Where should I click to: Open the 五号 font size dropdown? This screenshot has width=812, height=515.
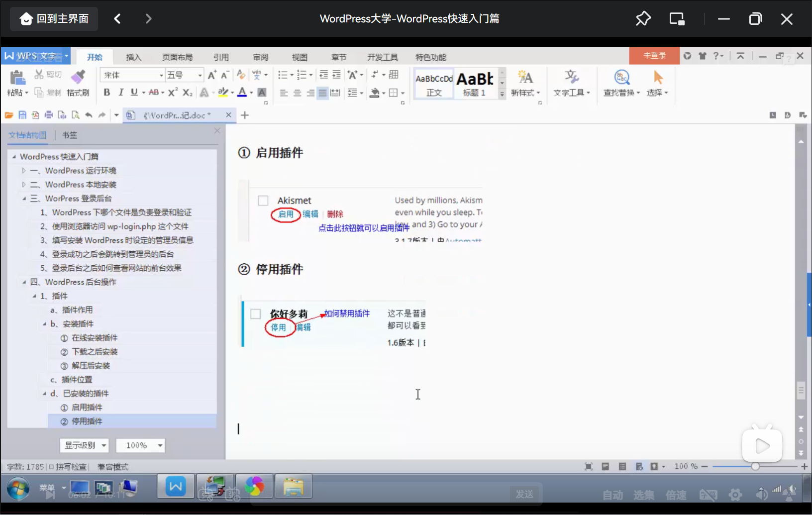[200, 75]
